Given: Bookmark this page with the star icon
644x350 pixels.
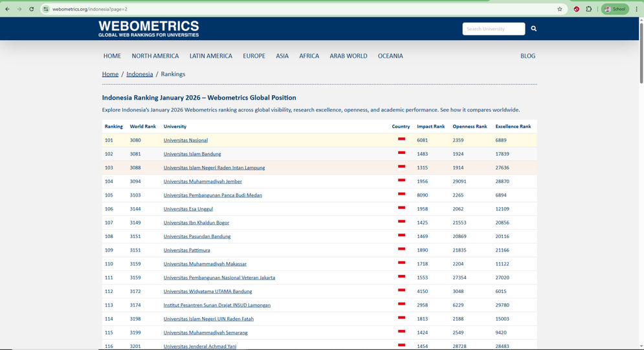Looking at the screenshot, I should pyautogui.click(x=560, y=9).
